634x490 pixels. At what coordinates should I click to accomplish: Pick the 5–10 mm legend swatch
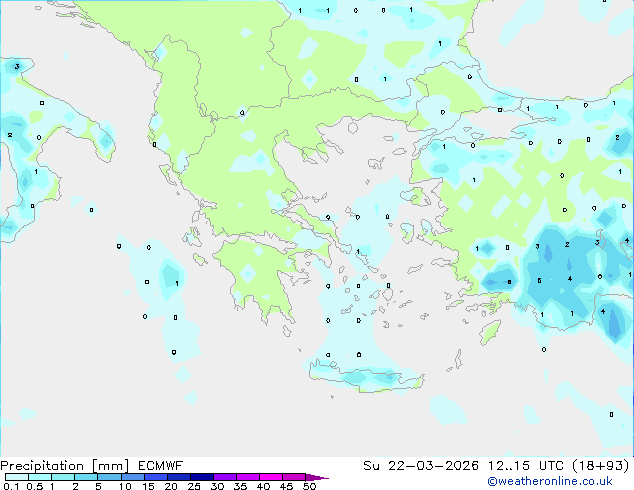(x=109, y=477)
